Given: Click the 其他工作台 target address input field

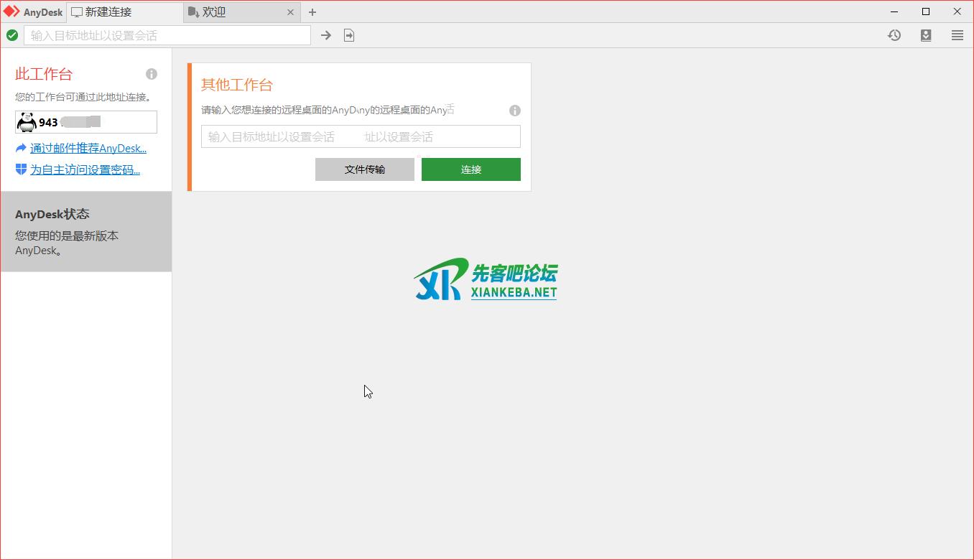Looking at the screenshot, I should coord(361,136).
